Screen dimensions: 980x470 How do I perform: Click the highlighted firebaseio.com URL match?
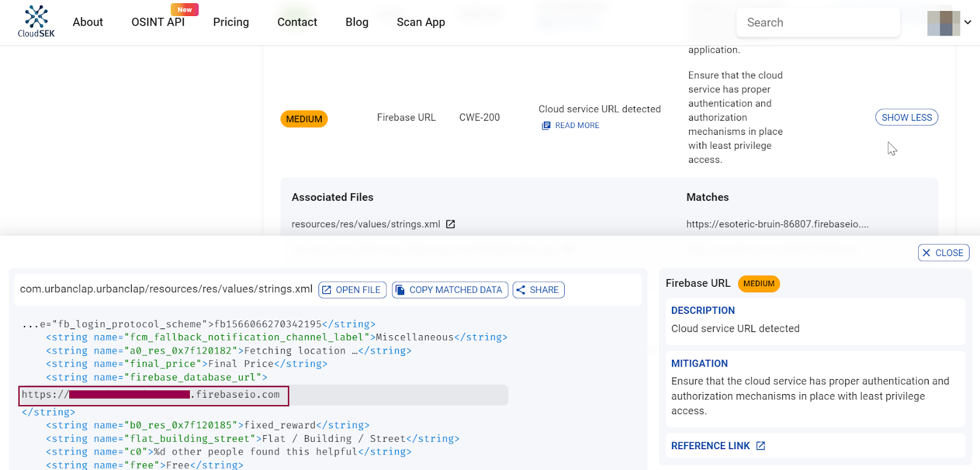(154, 395)
